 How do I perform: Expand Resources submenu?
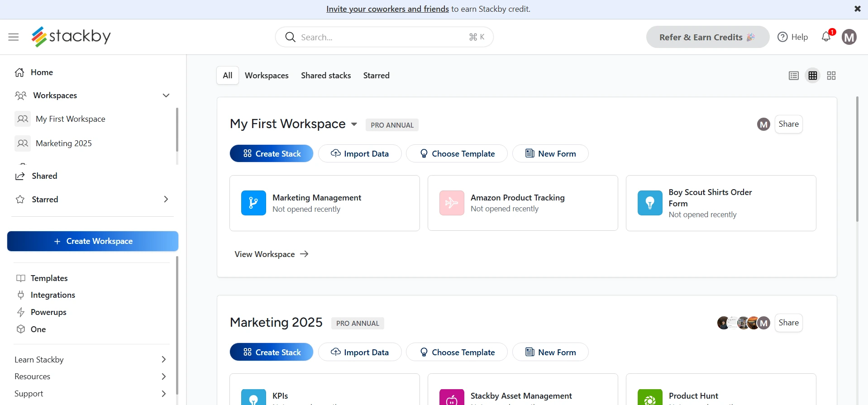tap(164, 376)
